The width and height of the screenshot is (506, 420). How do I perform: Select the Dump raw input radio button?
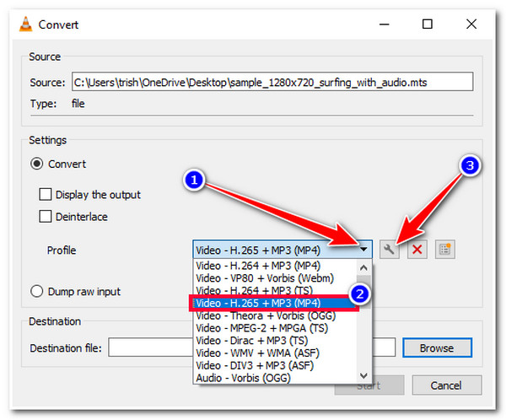pos(36,291)
